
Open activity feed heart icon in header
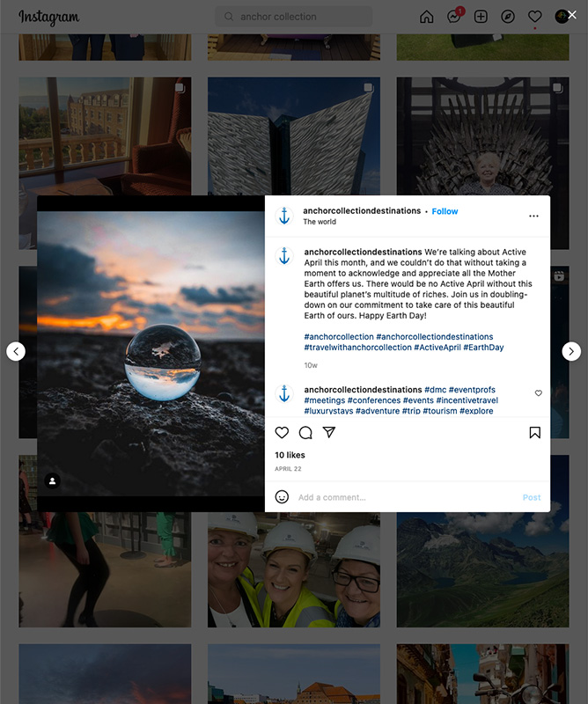click(x=534, y=17)
